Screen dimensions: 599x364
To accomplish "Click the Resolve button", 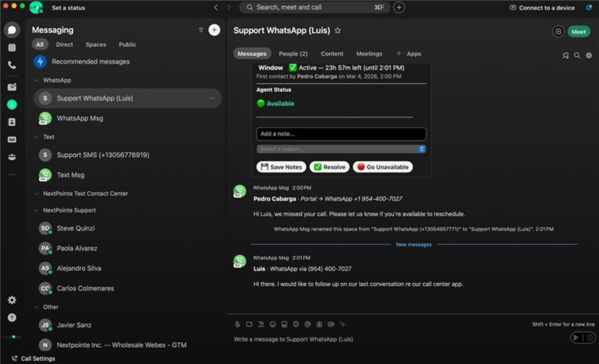I will point(329,167).
